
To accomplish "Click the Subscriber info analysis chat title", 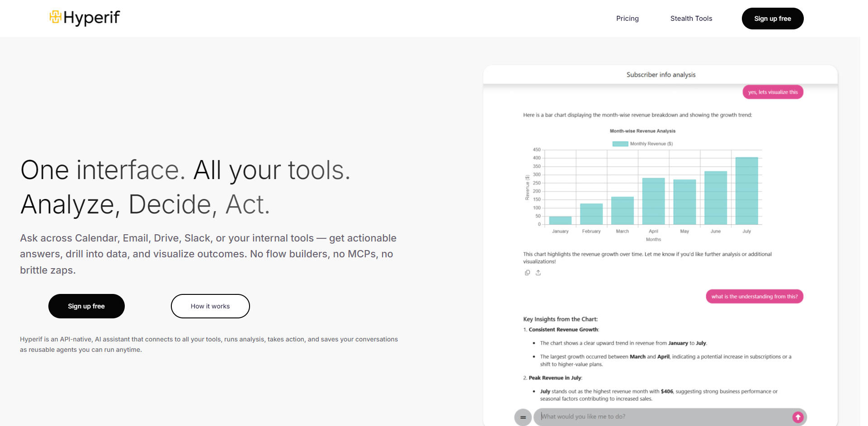I will point(660,75).
